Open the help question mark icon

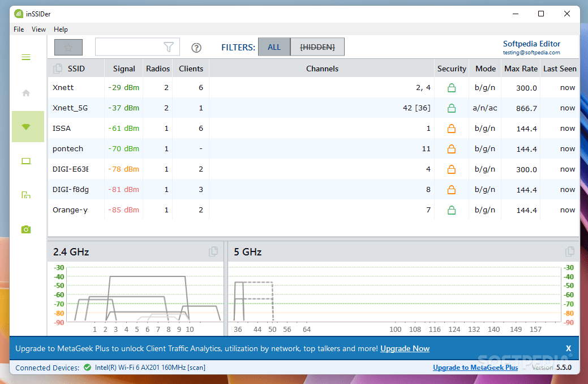[196, 48]
